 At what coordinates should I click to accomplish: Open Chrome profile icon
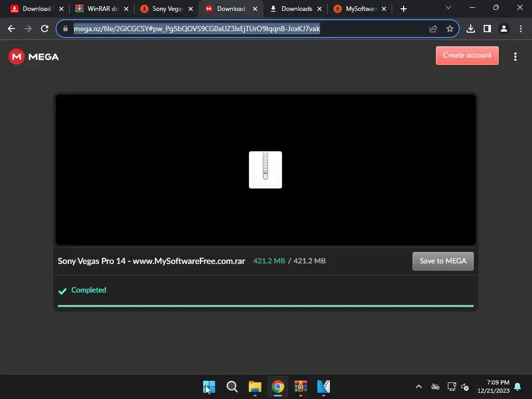[504, 29]
